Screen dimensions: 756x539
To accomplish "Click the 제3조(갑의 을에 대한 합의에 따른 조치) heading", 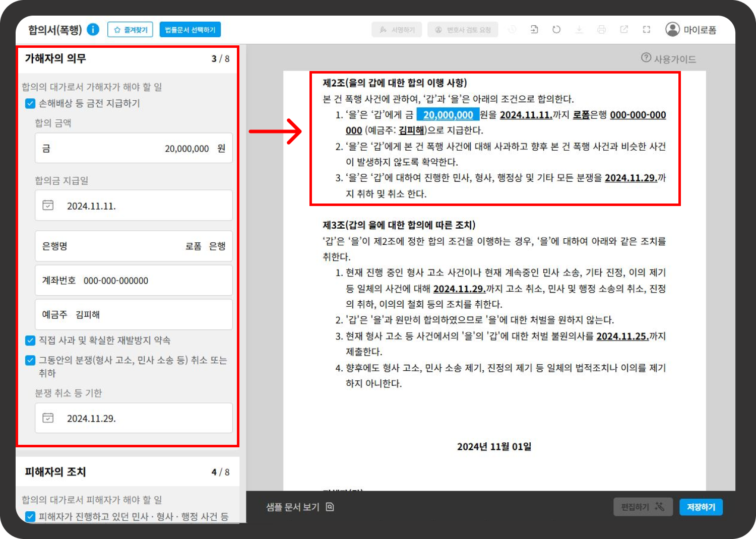I will (399, 225).
